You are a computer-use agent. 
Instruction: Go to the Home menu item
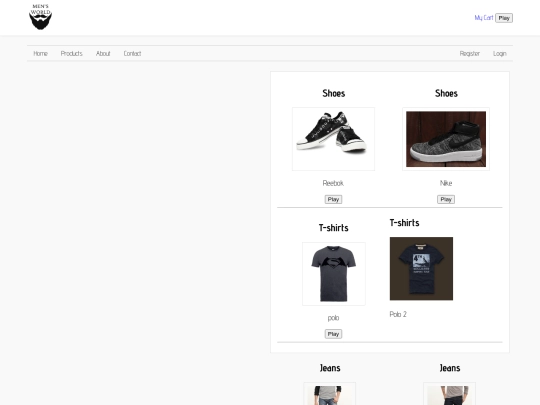[x=40, y=53]
